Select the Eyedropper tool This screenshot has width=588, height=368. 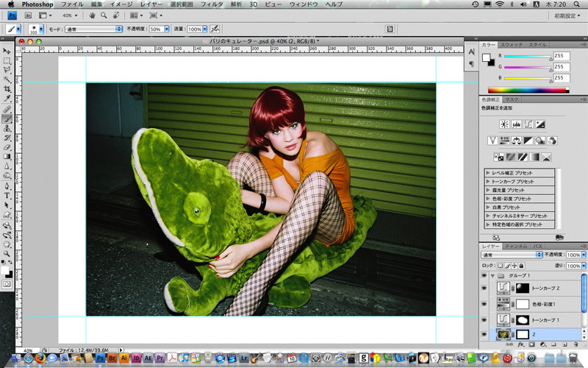tap(7, 99)
